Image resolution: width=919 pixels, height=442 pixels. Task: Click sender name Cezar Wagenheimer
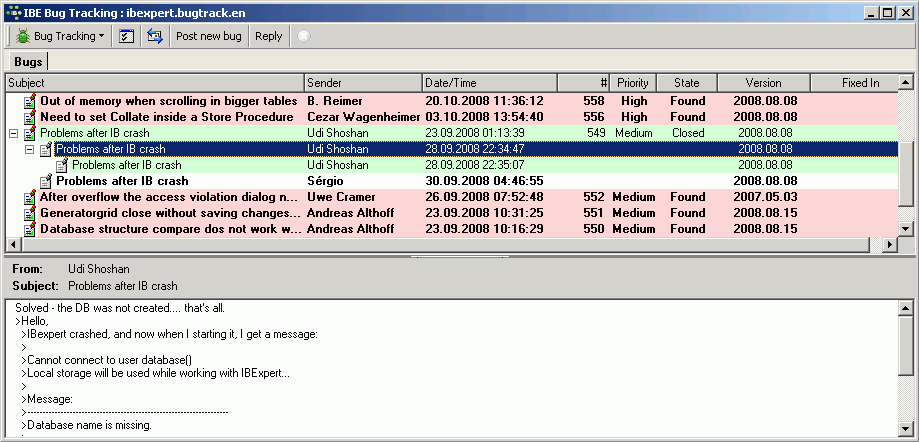click(363, 117)
